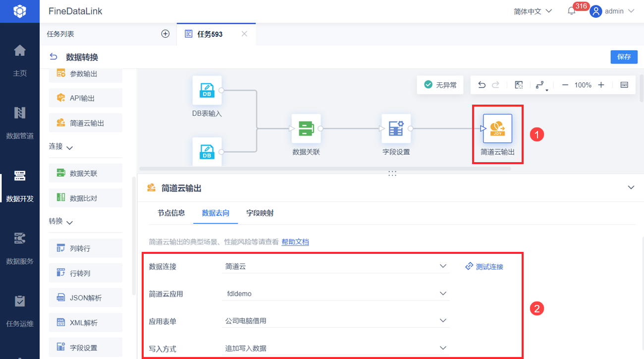Open the 数据连接 dropdown showing 简道云
Image resolution: width=644 pixels, height=359 pixels.
[x=336, y=266]
